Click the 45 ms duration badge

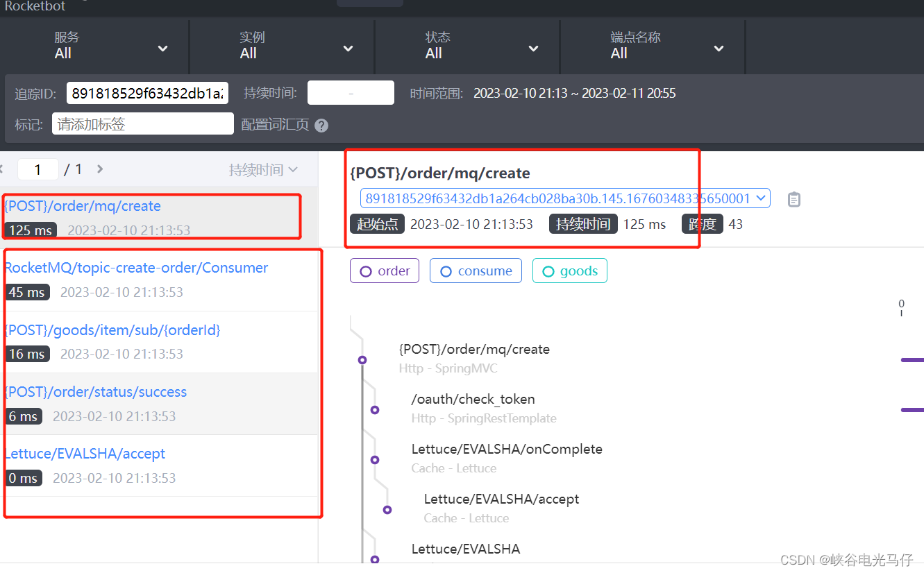(x=26, y=292)
